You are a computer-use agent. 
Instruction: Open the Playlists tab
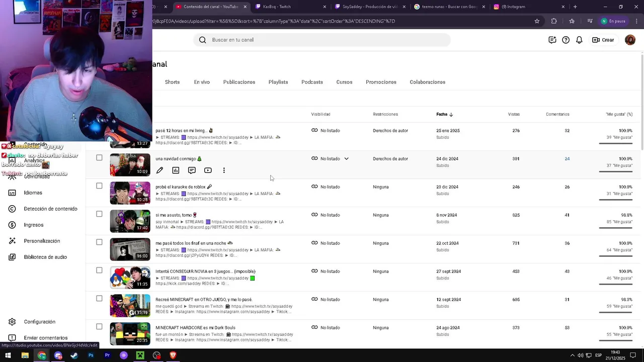278,82
